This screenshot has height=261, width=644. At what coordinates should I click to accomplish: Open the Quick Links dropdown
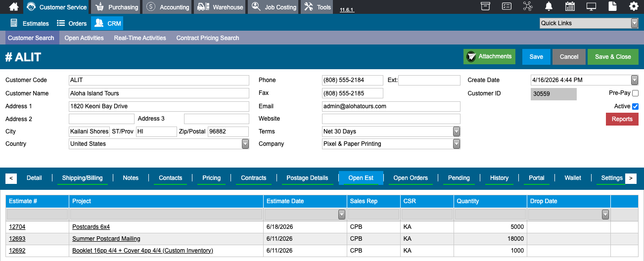click(x=635, y=23)
